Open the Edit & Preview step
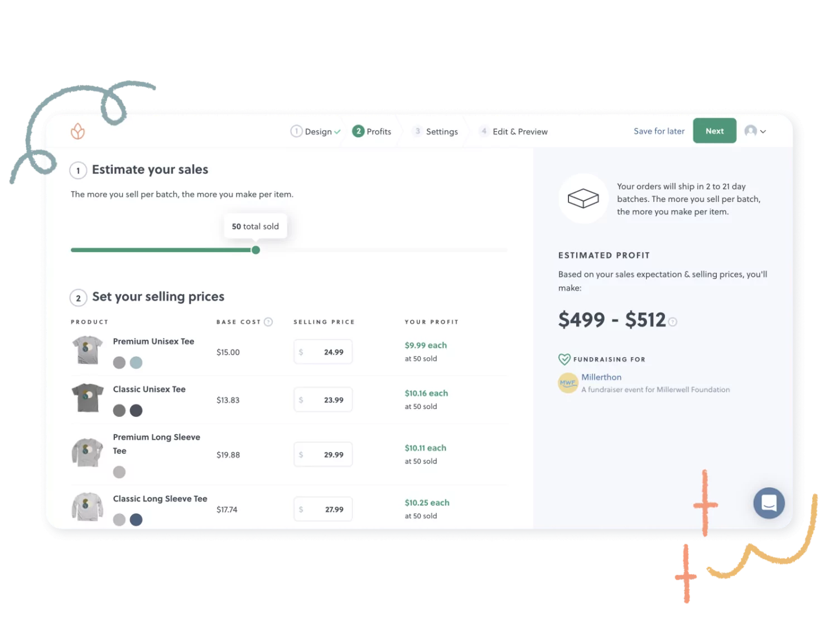 coord(514,132)
